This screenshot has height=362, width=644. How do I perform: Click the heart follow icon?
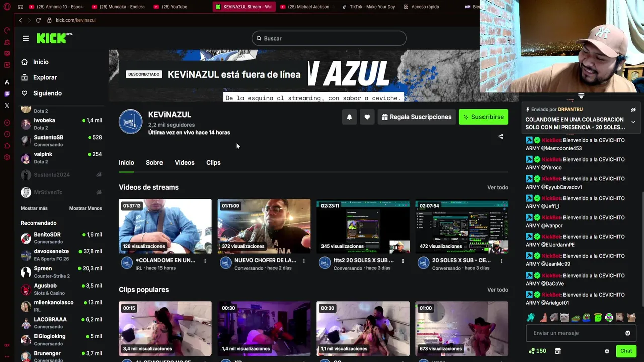367,117
